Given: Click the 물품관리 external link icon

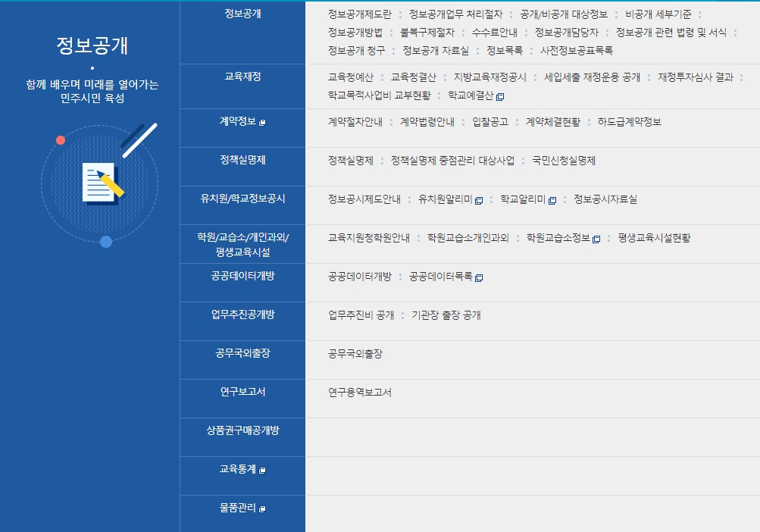Looking at the screenshot, I should point(261,509).
